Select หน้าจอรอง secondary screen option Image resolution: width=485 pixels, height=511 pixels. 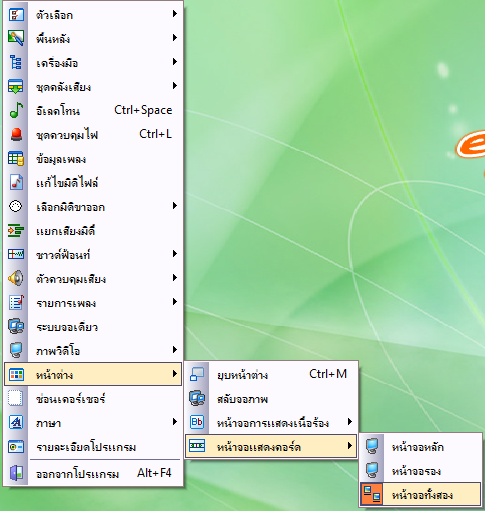421,470
